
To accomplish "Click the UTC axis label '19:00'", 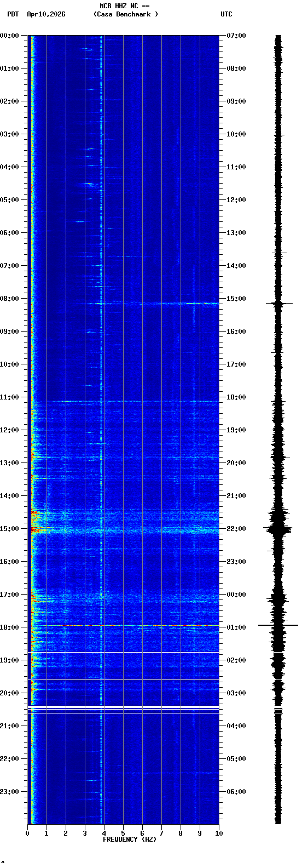I will click(236, 430).
